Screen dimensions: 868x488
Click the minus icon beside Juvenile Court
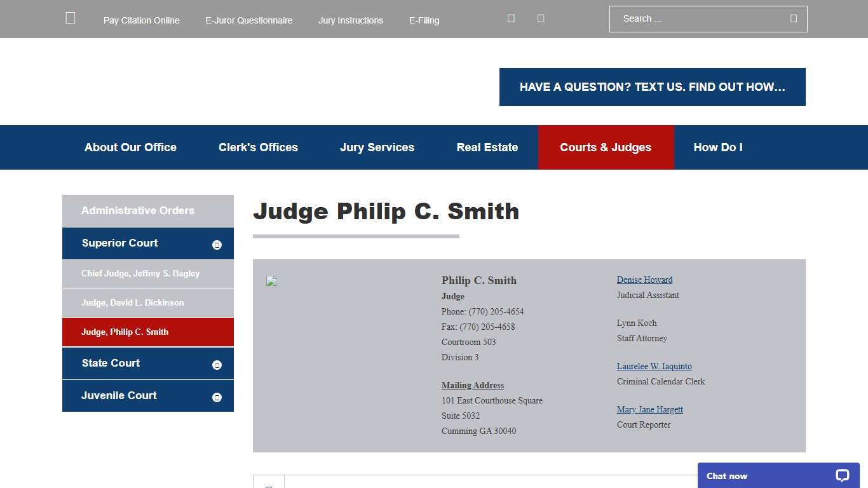[217, 395]
